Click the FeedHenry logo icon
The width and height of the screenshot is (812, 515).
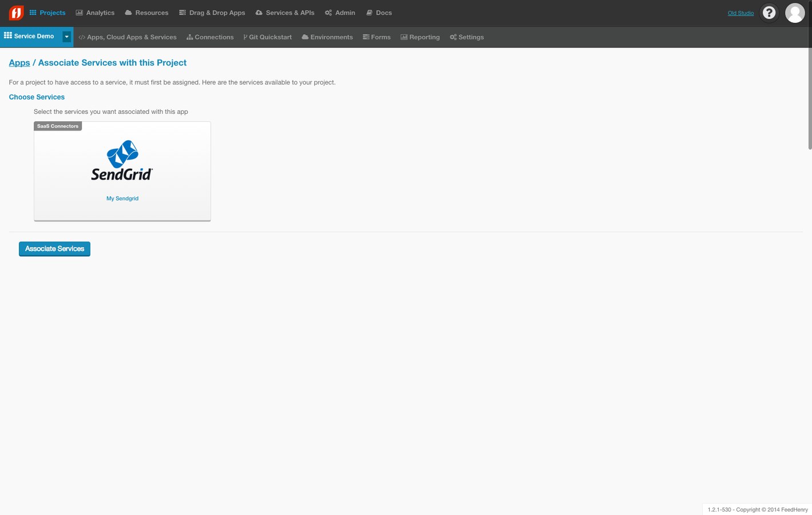16,13
